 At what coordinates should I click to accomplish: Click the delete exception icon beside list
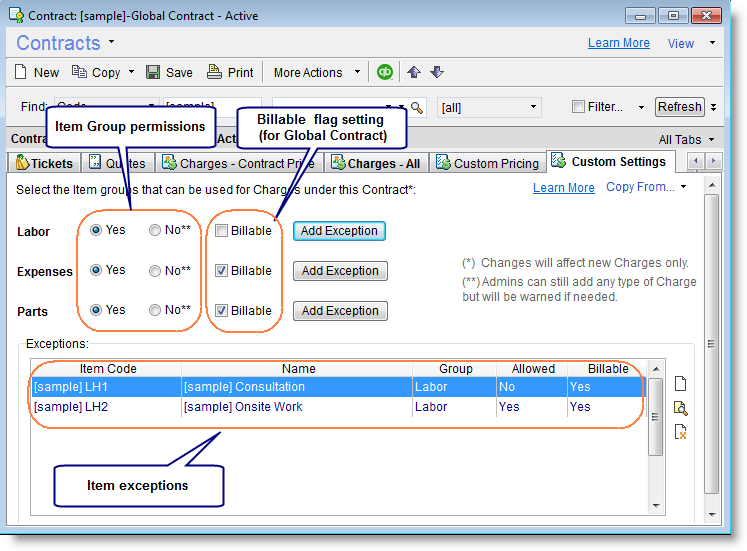tap(681, 432)
